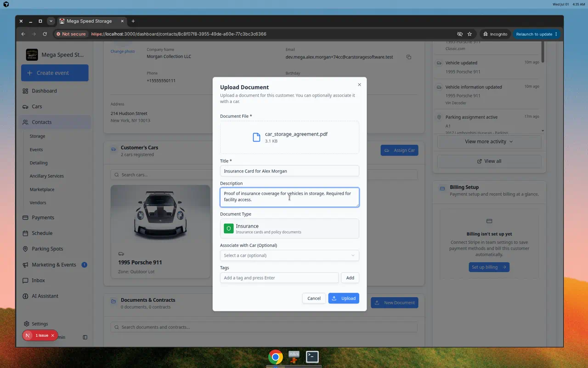Open Payments in the sidebar
Viewport: 588px width, 368px height.
(x=55, y=217)
